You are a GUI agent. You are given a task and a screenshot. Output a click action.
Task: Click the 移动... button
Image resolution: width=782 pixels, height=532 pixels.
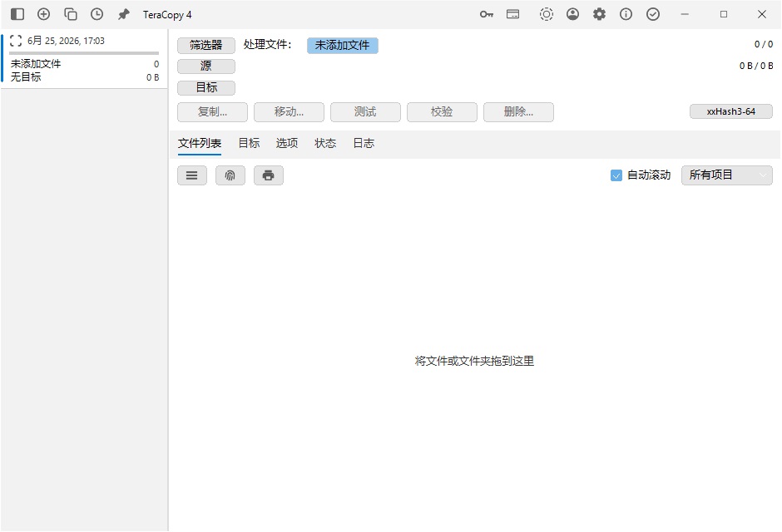289,112
